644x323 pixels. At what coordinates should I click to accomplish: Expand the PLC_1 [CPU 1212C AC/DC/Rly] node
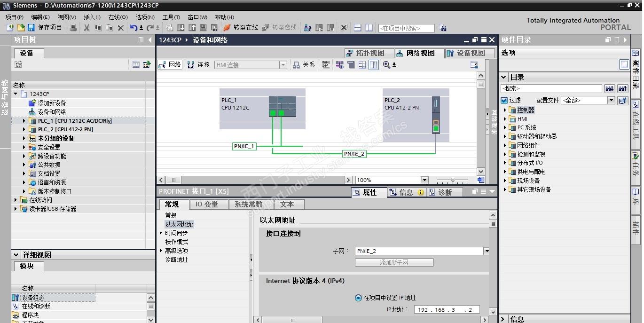(x=24, y=121)
